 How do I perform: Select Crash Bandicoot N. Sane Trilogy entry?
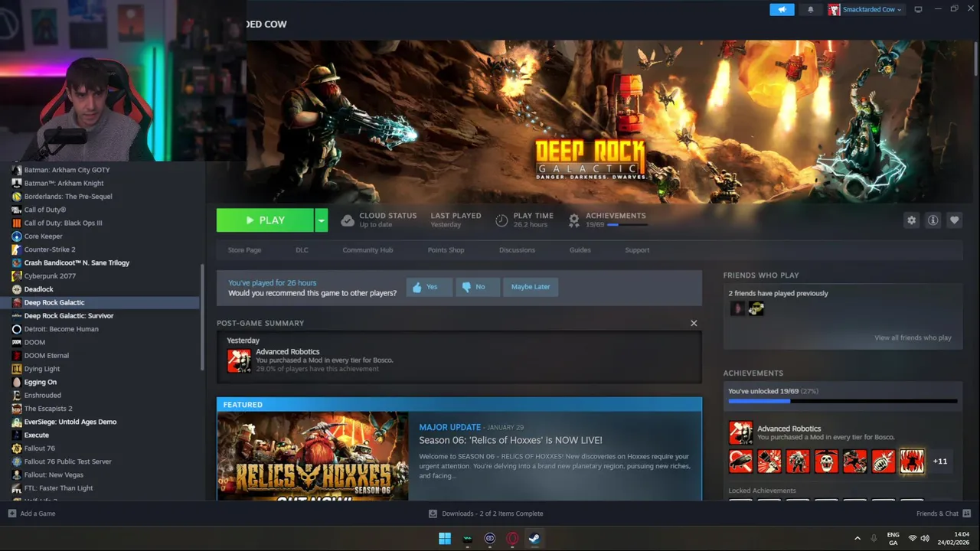tap(77, 263)
